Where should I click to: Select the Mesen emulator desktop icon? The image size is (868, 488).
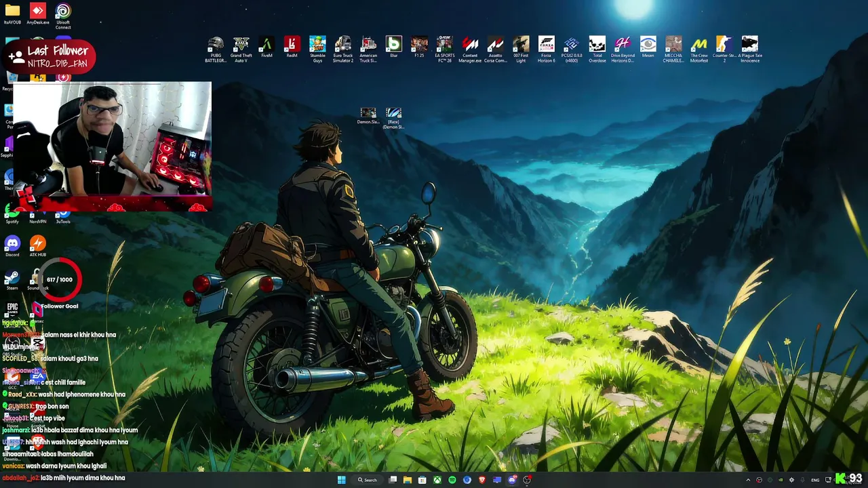coord(648,47)
